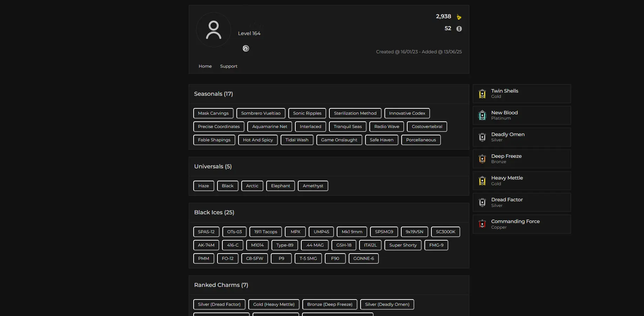
Task: Open the Support tab
Action: [229, 66]
